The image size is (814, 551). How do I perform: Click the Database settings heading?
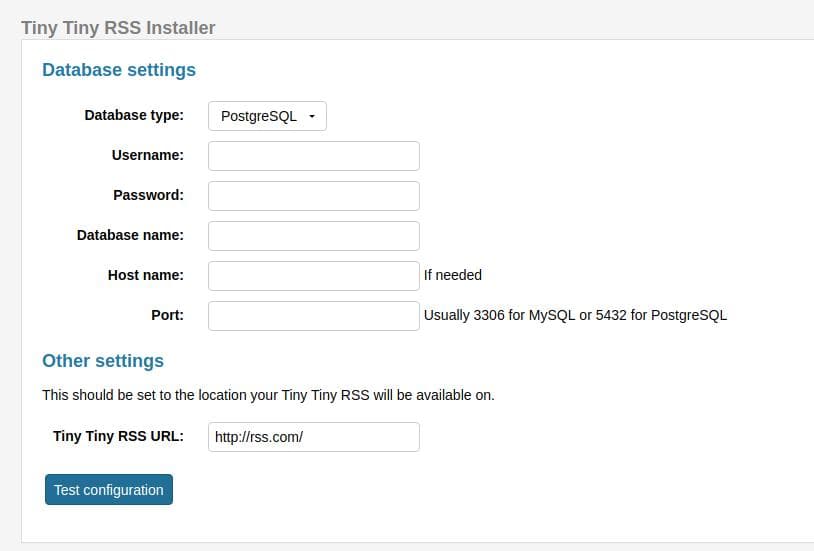pyautogui.click(x=119, y=70)
